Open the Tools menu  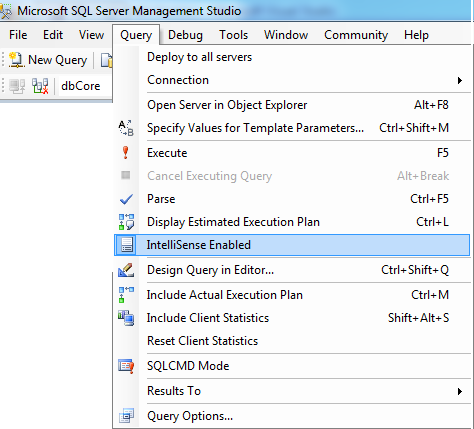point(233,35)
